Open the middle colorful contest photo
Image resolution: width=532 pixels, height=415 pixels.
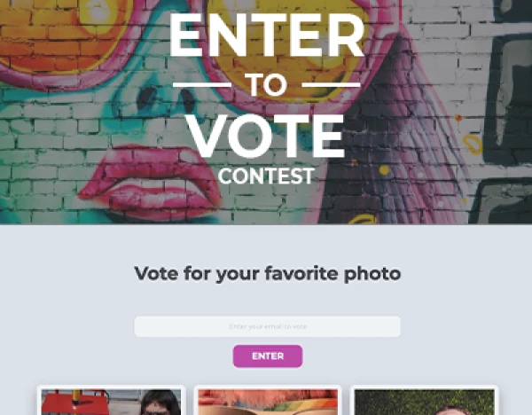pyautogui.click(x=268, y=402)
